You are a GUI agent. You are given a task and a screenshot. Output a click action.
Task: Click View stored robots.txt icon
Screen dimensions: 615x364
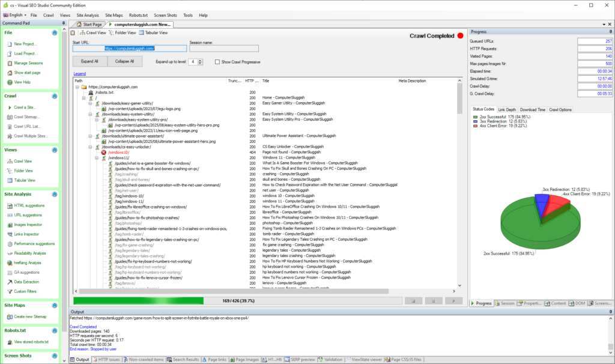10,342
